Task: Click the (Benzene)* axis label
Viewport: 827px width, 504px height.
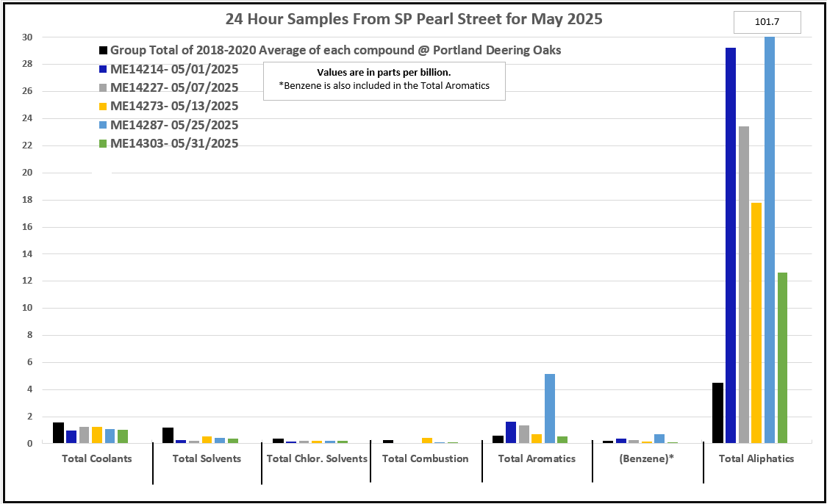Action: [646, 459]
